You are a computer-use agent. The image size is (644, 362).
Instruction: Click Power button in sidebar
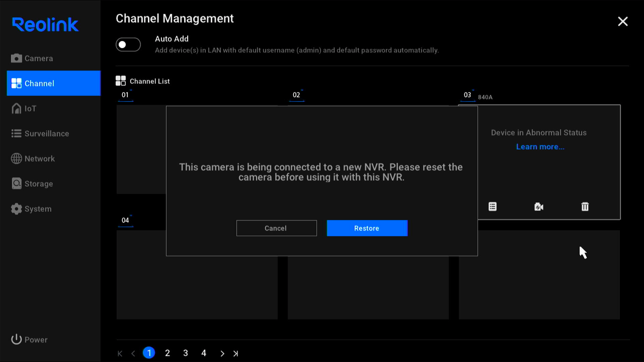(29, 340)
